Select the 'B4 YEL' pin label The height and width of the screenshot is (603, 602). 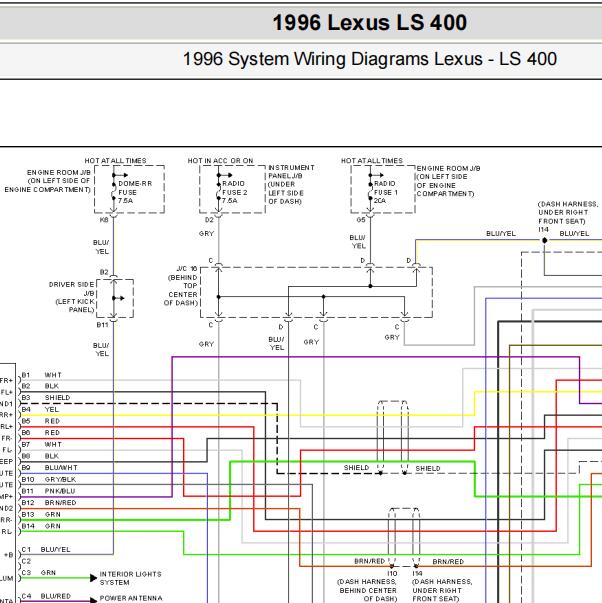(40, 409)
